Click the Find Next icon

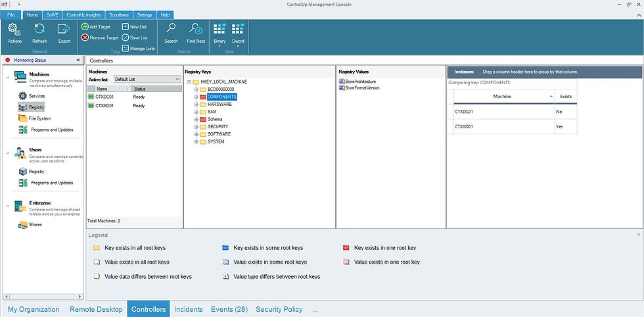tap(196, 28)
